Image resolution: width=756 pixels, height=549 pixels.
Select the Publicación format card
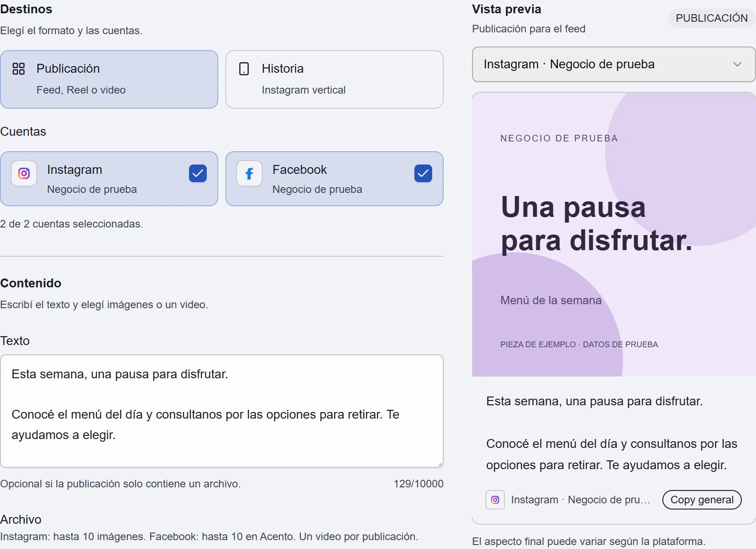[109, 79]
